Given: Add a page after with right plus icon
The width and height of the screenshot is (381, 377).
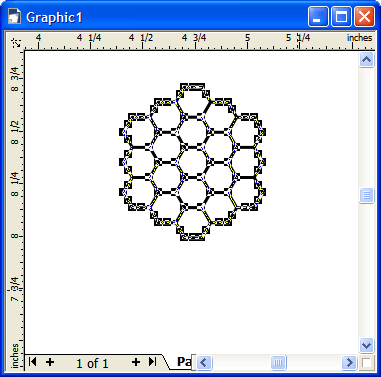Looking at the screenshot, I should 136,362.
